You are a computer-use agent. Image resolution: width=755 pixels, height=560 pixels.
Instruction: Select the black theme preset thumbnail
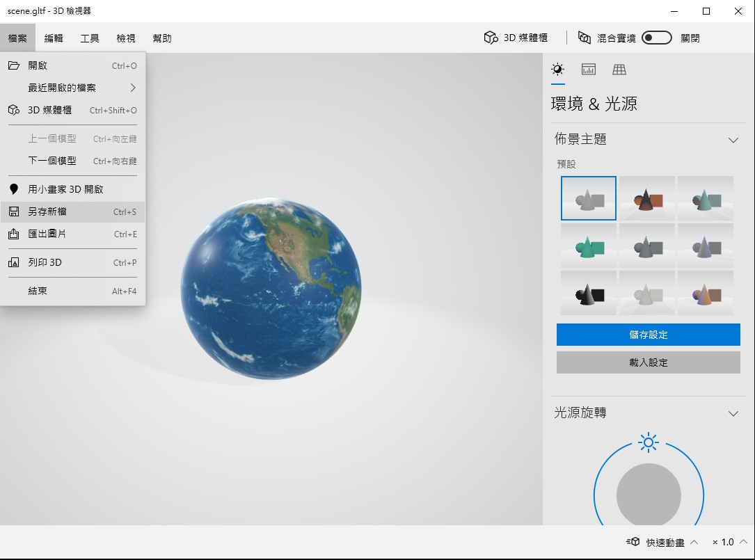coord(589,293)
